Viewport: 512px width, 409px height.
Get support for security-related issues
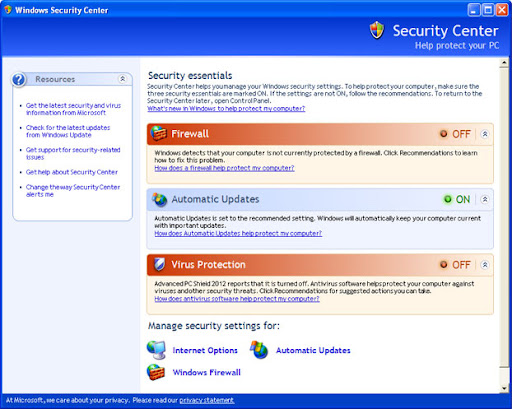(73, 153)
